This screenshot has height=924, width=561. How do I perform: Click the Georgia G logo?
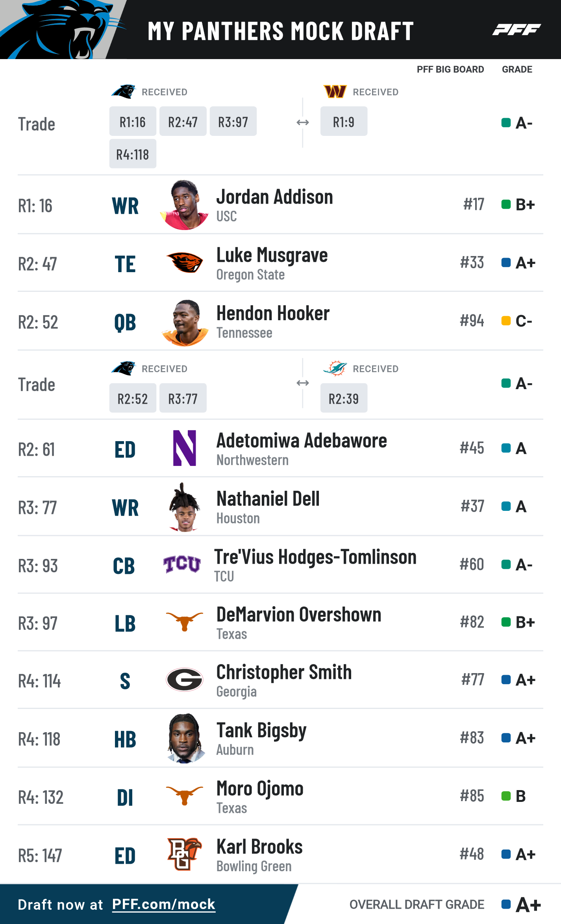185,679
